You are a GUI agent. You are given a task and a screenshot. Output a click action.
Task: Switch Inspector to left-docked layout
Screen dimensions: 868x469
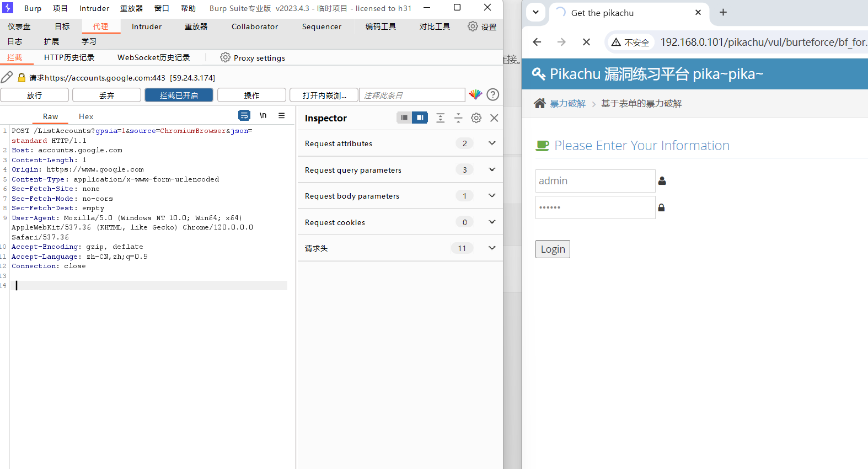click(404, 118)
